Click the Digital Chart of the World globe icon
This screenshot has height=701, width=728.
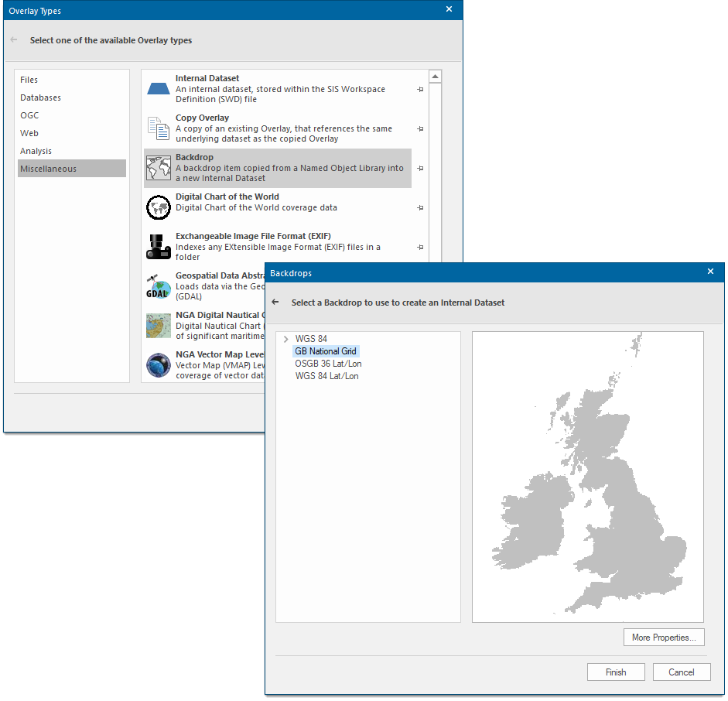[159, 207]
